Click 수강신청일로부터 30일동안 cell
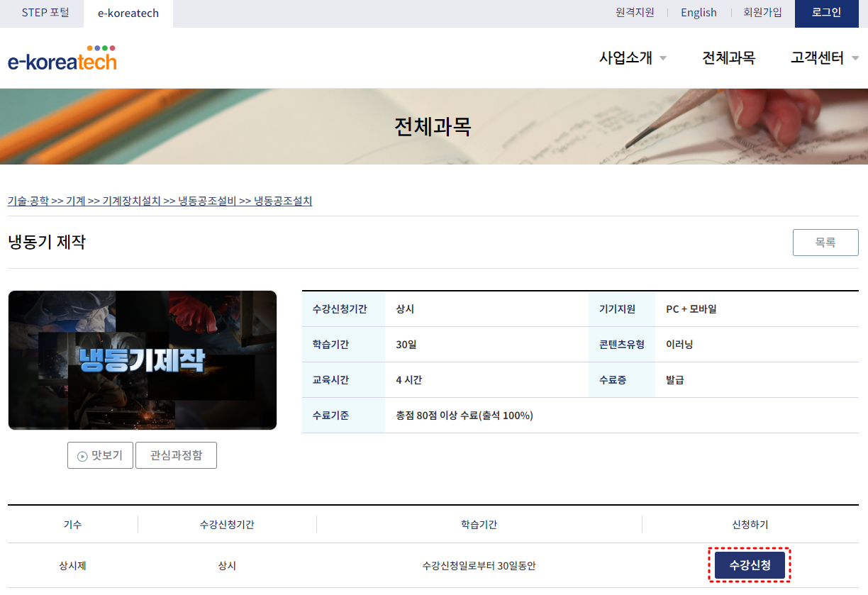868x595 pixels. point(479,566)
